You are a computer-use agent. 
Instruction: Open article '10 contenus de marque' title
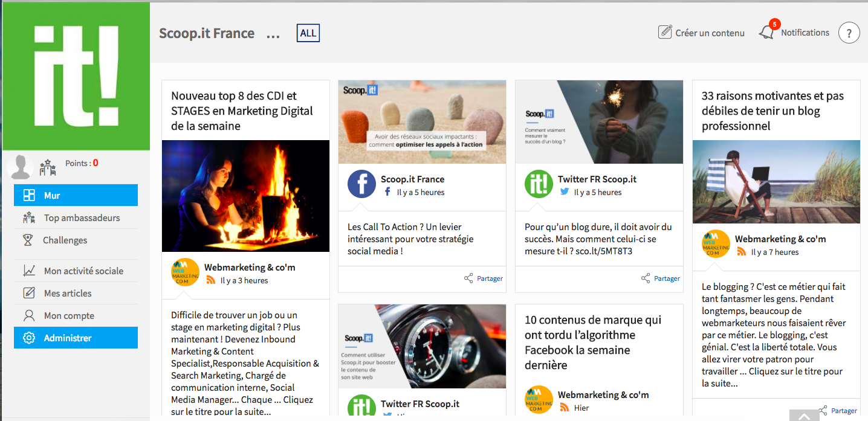coord(593,342)
